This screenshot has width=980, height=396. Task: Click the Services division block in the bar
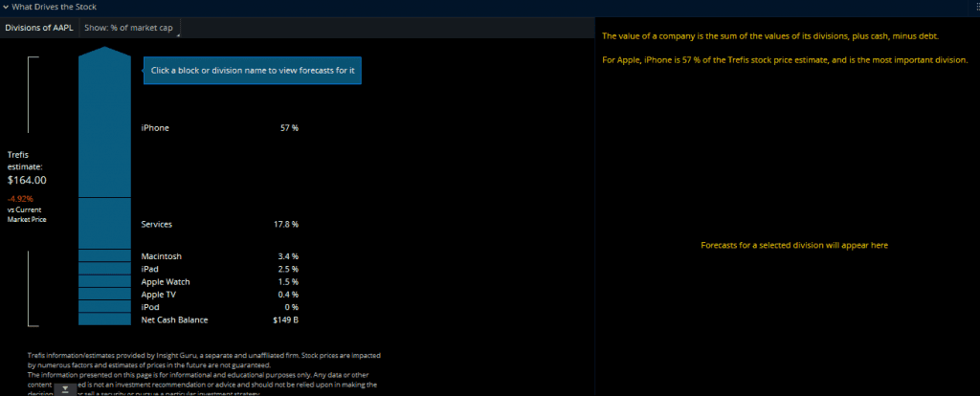(x=104, y=223)
